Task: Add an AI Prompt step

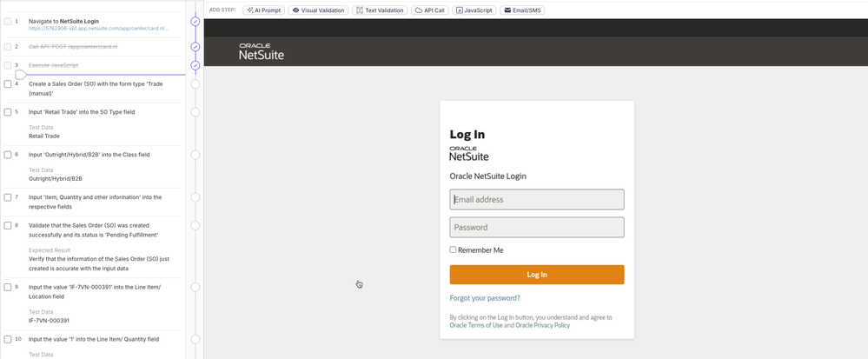Action: point(263,10)
